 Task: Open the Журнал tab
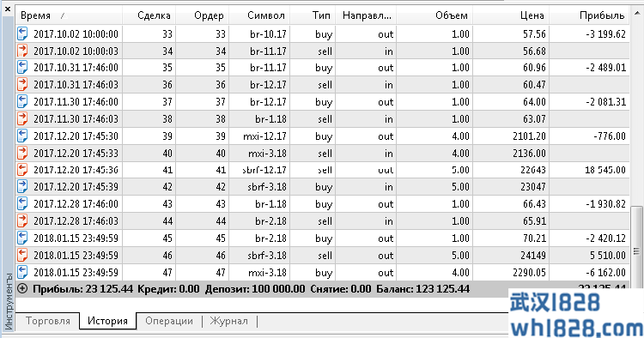click(228, 321)
